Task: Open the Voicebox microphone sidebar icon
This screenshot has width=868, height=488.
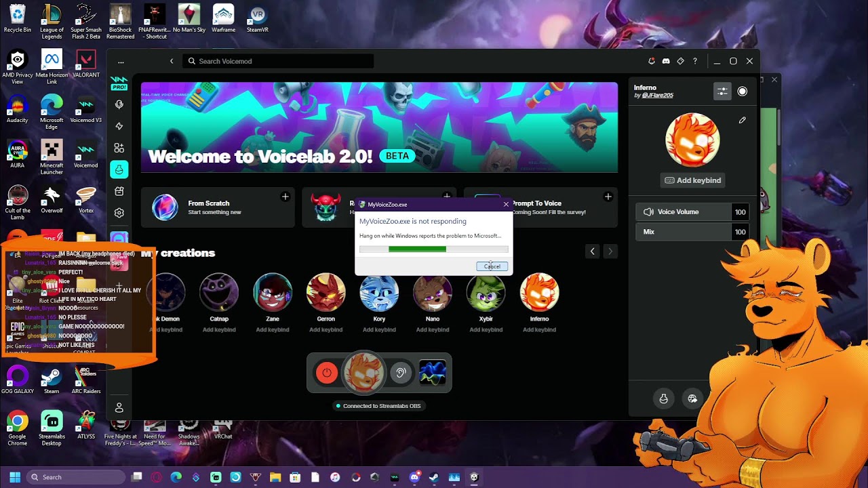Action: 119,104
